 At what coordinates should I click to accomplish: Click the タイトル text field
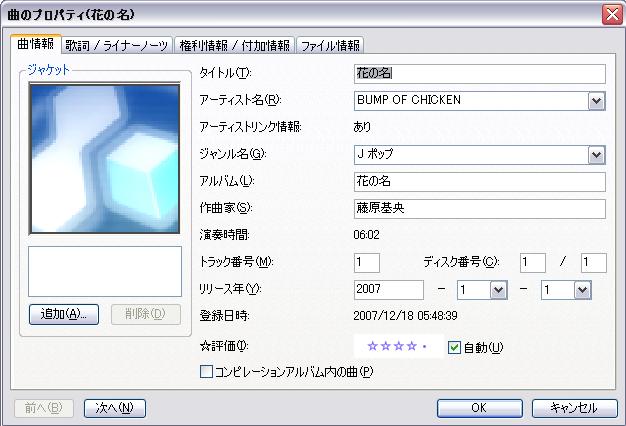pos(480,74)
